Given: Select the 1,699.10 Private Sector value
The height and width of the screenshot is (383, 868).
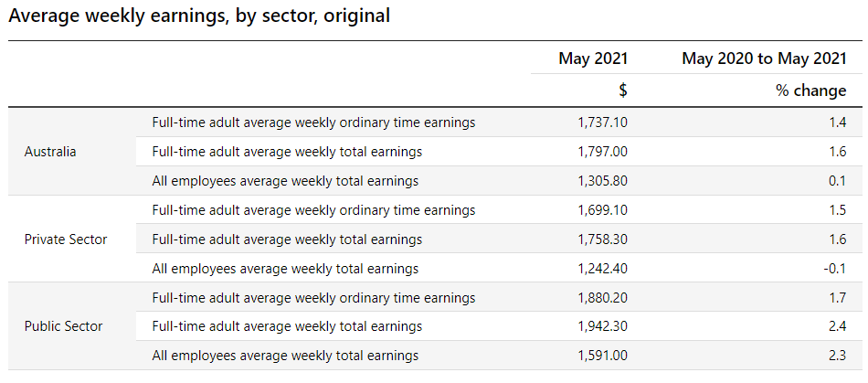Looking at the screenshot, I should point(603,210).
